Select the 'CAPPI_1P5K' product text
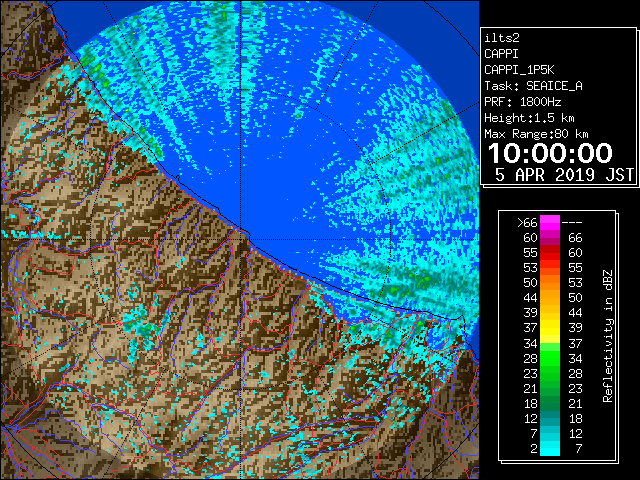Image resolution: width=640 pixels, height=480 pixels. (519, 70)
